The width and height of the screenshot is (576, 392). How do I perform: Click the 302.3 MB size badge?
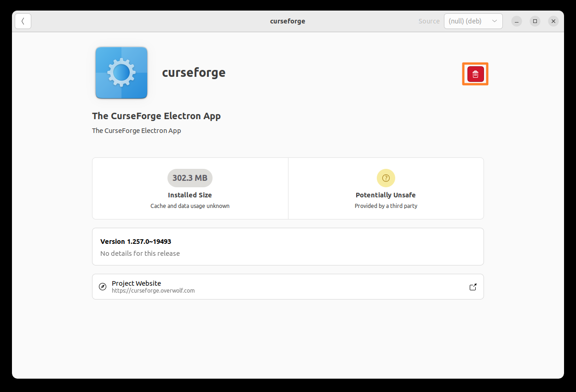pos(190,178)
